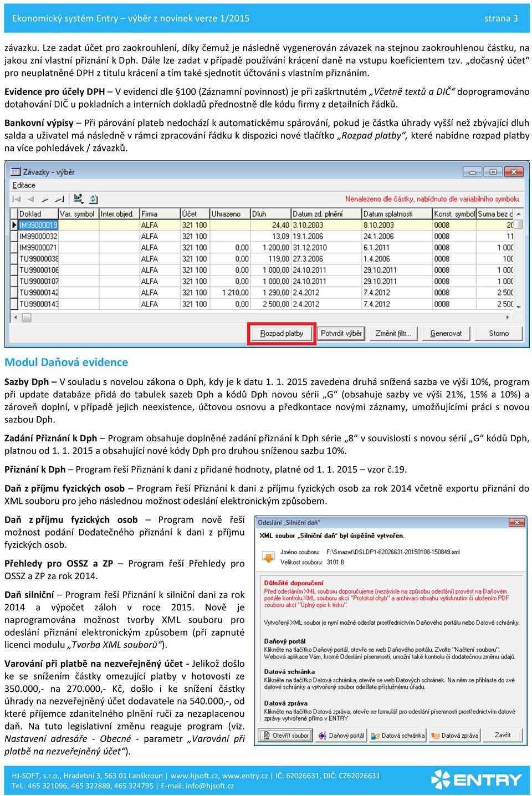The image size is (532, 796).
Task: Select document IM99000071 row
Action: click(38, 247)
